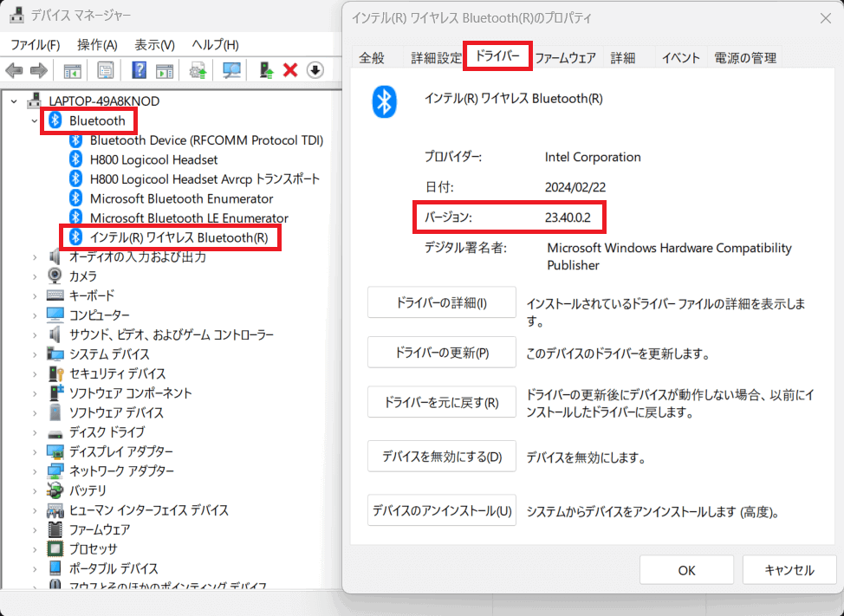Click the Bluetooth icon beside Microsoft Bluetooth Enumerator
Image resolution: width=844 pixels, height=616 pixels.
pyautogui.click(x=76, y=198)
